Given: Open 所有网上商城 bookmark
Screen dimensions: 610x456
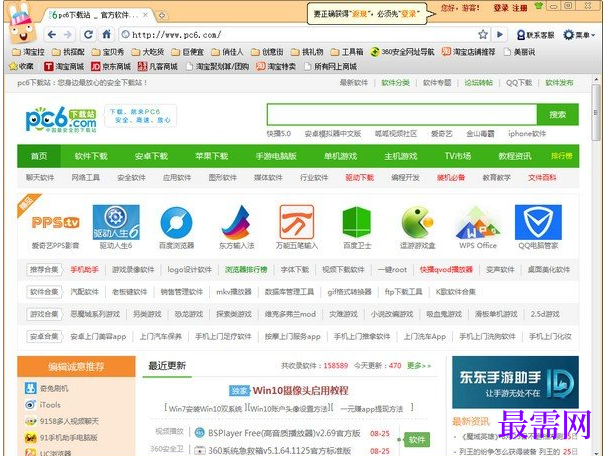Looking at the screenshot, I should click(331, 67).
